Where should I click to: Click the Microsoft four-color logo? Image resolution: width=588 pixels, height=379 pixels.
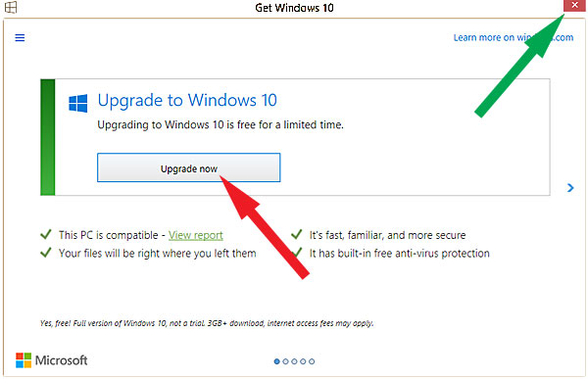point(24,359)
